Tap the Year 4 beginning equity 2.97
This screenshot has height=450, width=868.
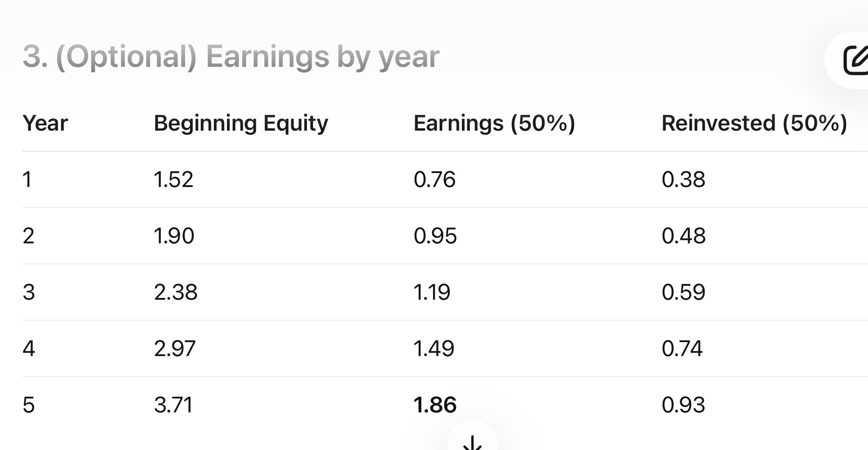click(175, 349)
